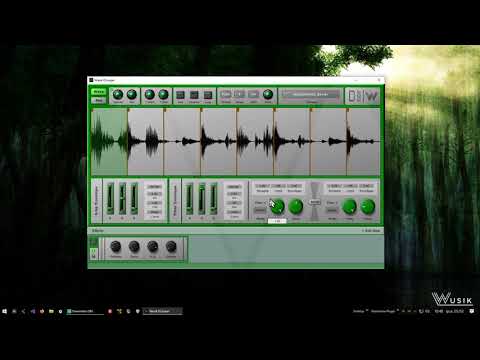Toggle the filter routing button between the two filters
Viewport: 480px width, 360px height.
[315, 202]
